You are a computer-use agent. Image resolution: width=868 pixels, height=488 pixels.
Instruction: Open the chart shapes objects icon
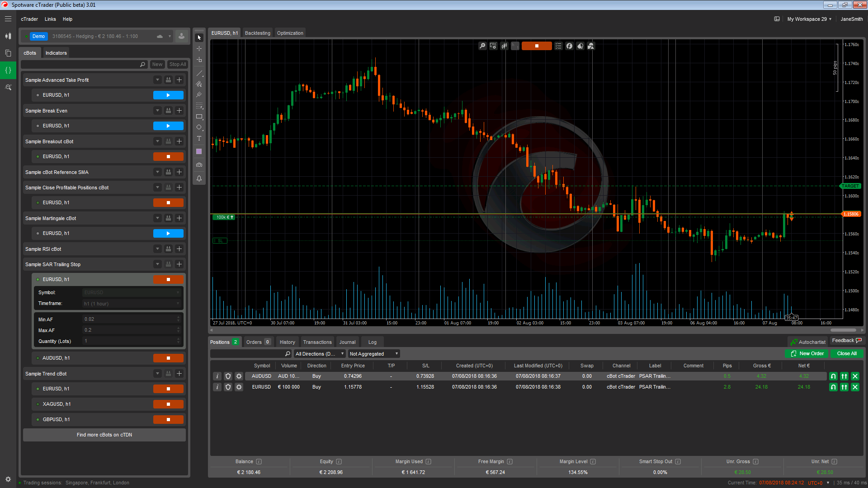[x=591, y=46]
